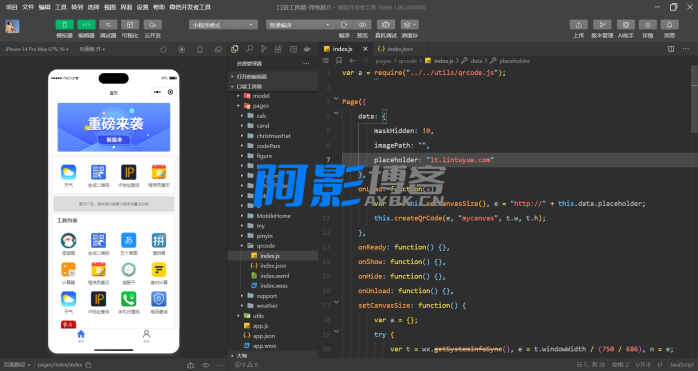Click the 预览 preview eye icon
The image size is (698, 371).
363,25
